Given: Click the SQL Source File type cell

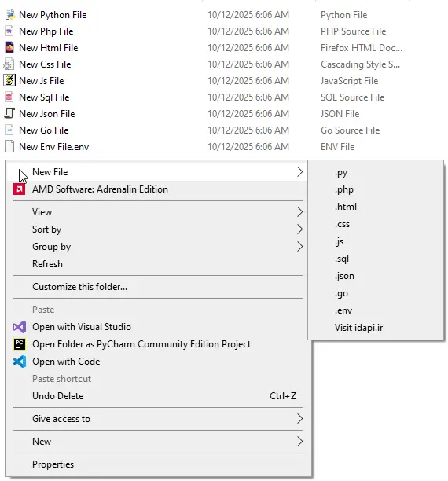Looking at the screenshot, I should (353, 97).
